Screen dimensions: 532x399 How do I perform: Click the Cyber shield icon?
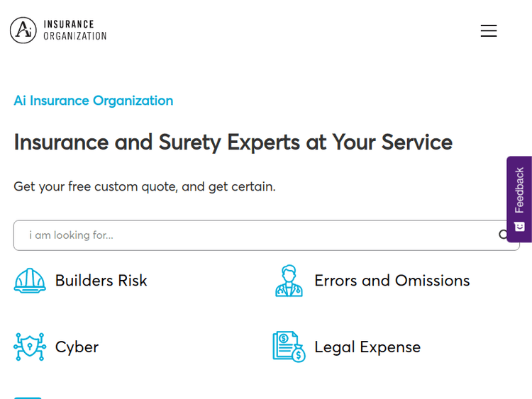[x=30, y=347]
